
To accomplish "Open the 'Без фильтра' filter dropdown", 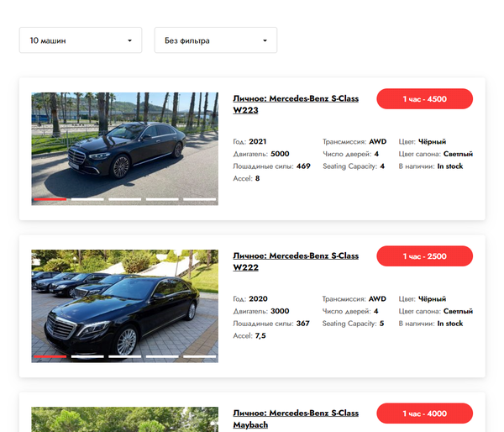I will pyautogui.click(x=216, y=40).
